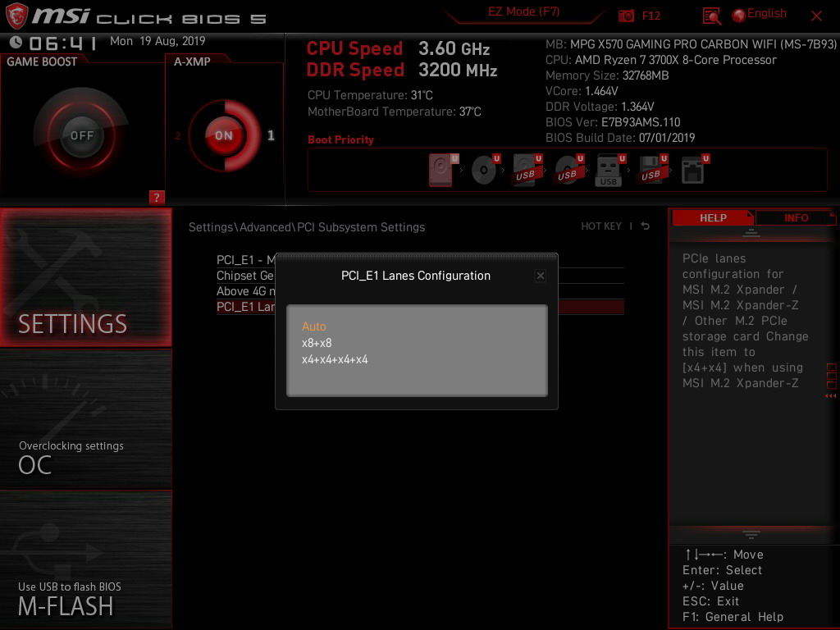Toggle the GAME BOOST OFF knob
This screenshot has width=840, height=630.
81,135
